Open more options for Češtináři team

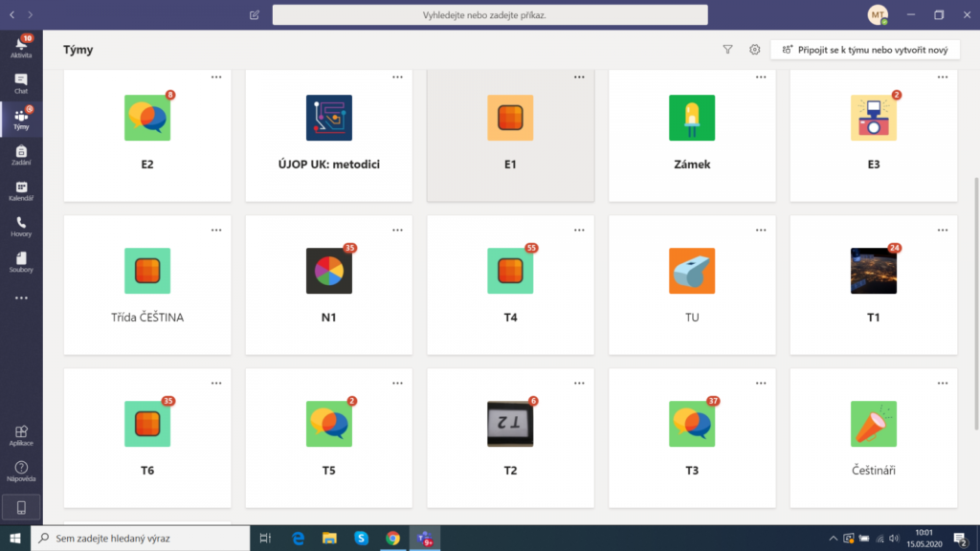pyautogui.click(x=943, y=384)
